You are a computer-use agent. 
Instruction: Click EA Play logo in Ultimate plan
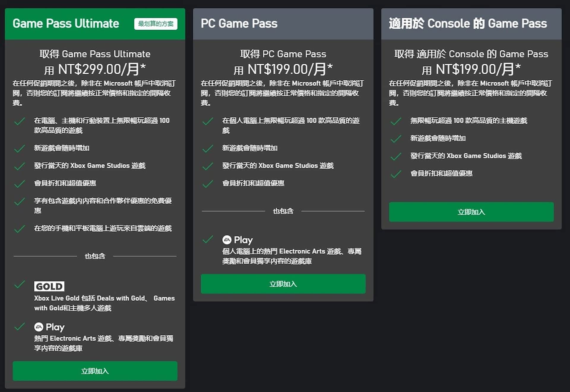pyautogui.click(x=49, y=327)
